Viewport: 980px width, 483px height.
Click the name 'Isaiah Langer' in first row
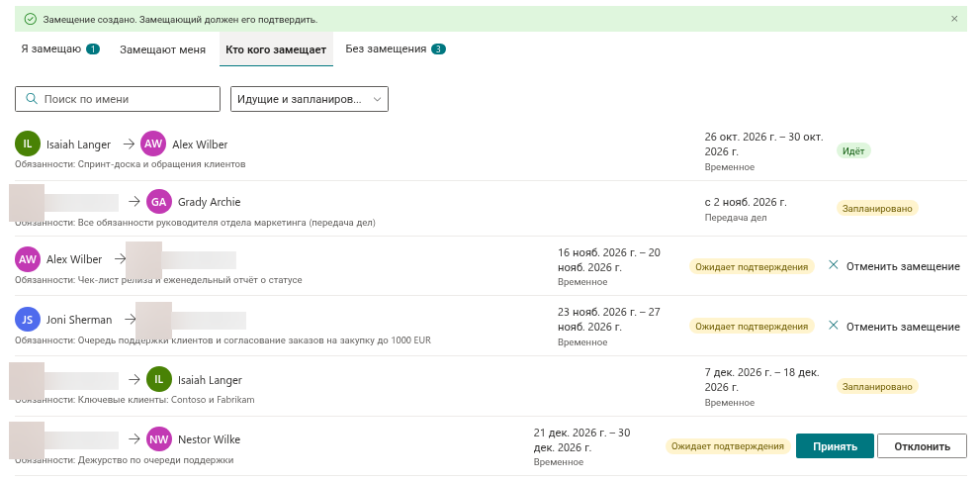pos(78,145)
